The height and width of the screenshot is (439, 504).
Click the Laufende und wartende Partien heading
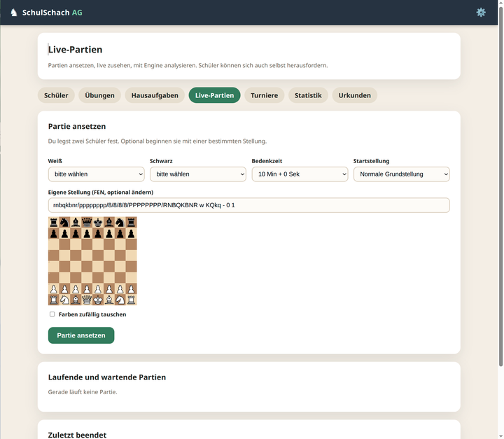point(107,377)
